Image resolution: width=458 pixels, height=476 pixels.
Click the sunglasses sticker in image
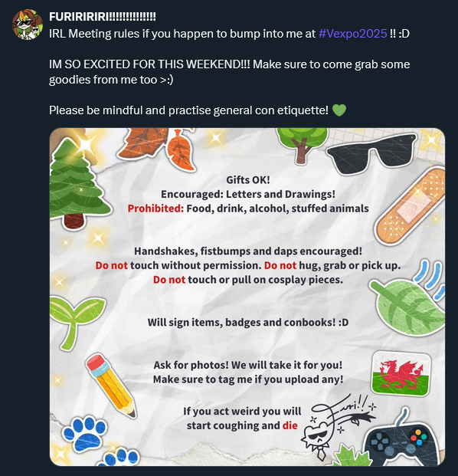[372, 153]
